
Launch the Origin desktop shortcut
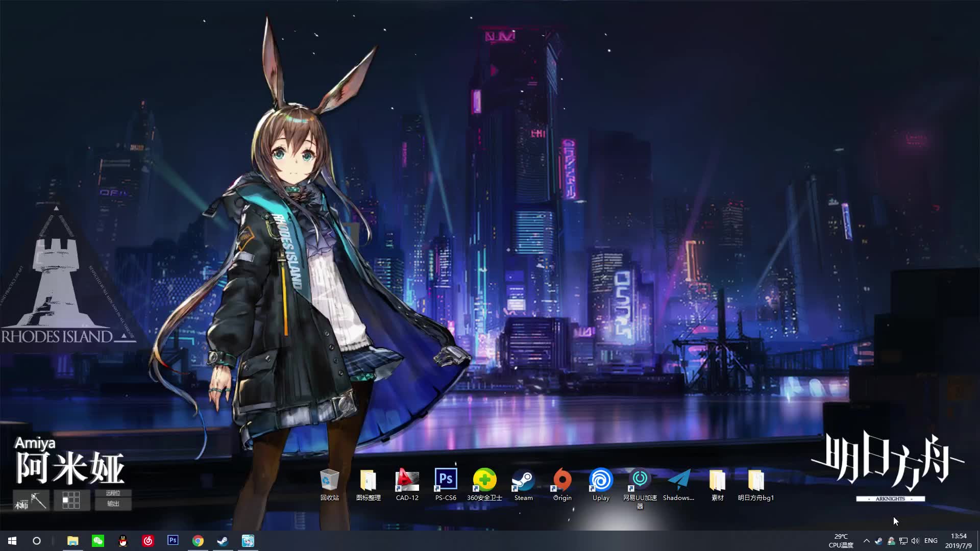tap(562, 485)
